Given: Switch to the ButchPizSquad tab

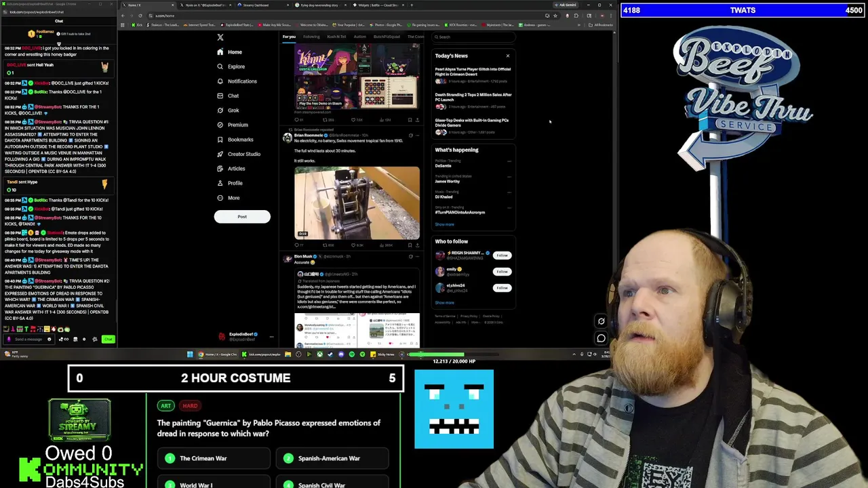Looking at the screenshot, I should tap(387, 37).
